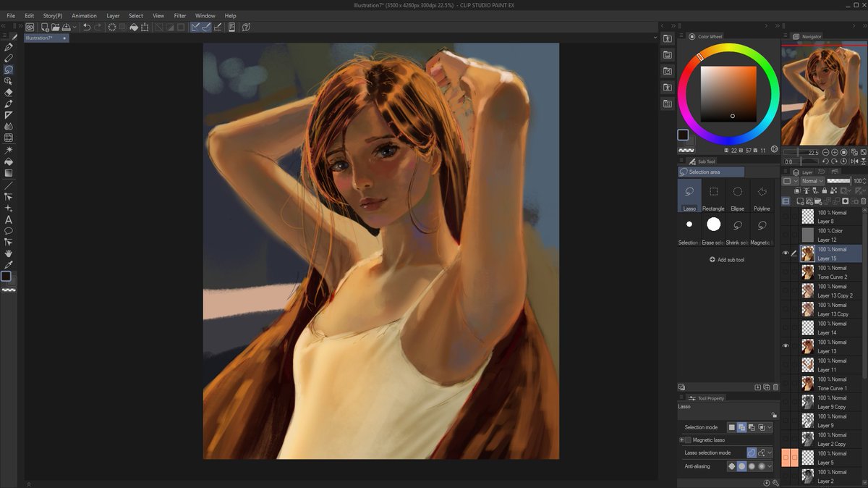Open the help question mark icon
The width and height of the screenshot is (868, 488).
click(247, 28)
